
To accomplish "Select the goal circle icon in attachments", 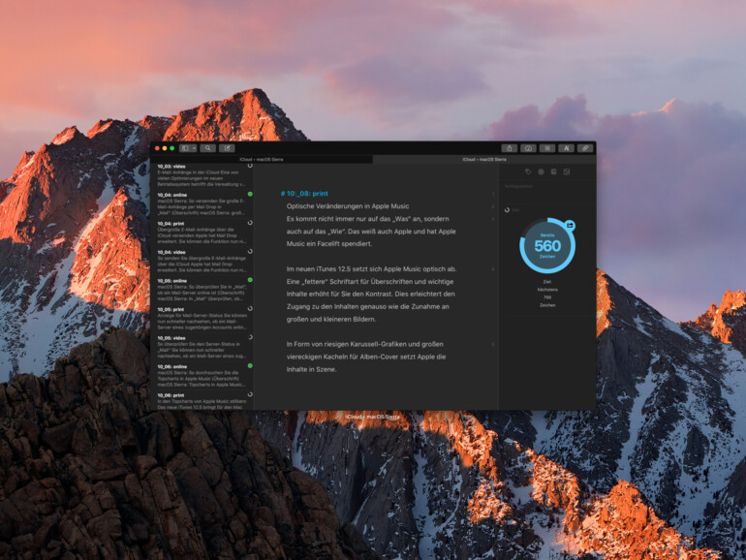I will click(541, 171).
